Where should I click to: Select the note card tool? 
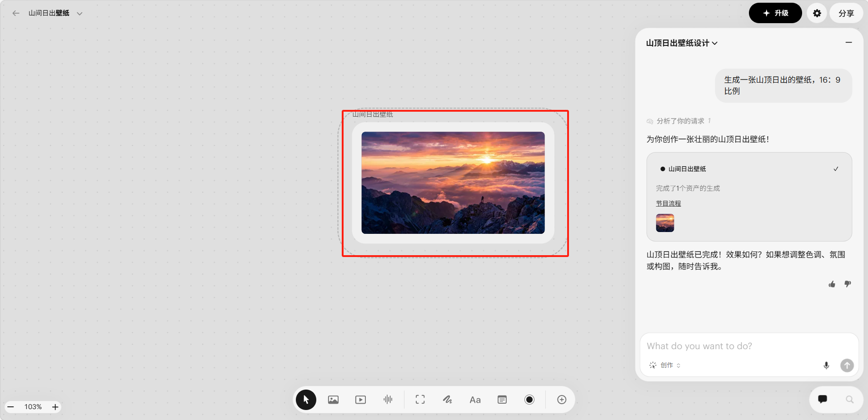coord(502,400)
